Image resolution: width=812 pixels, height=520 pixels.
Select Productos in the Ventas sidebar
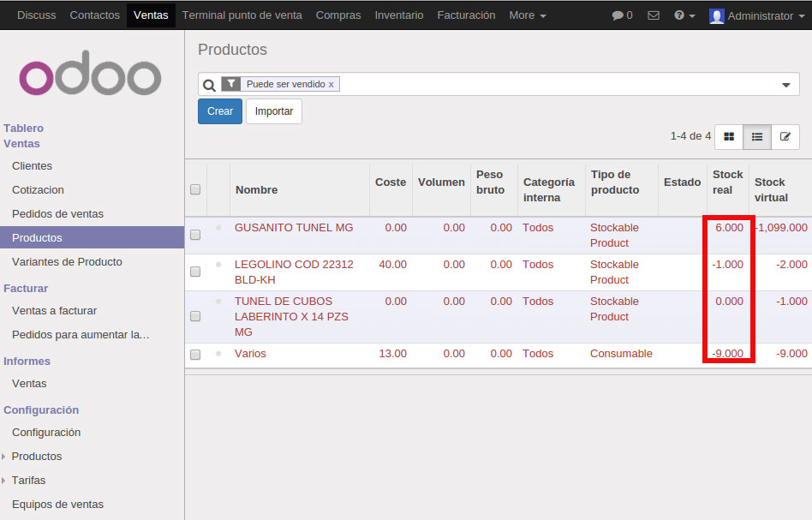coord(93,238)
